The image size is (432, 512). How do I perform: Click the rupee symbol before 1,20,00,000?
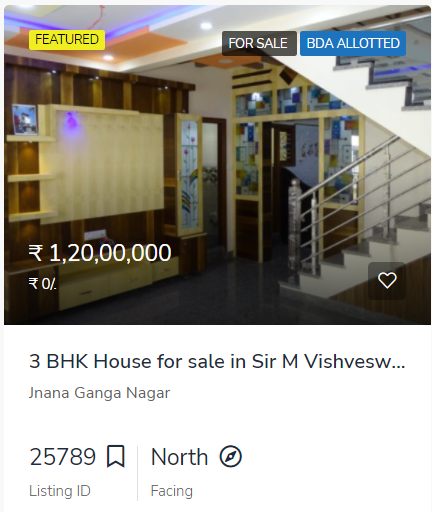point(36,253)
